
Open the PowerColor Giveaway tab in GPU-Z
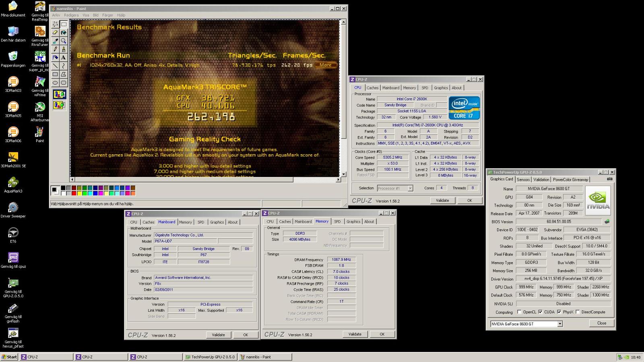coord(570,180)
